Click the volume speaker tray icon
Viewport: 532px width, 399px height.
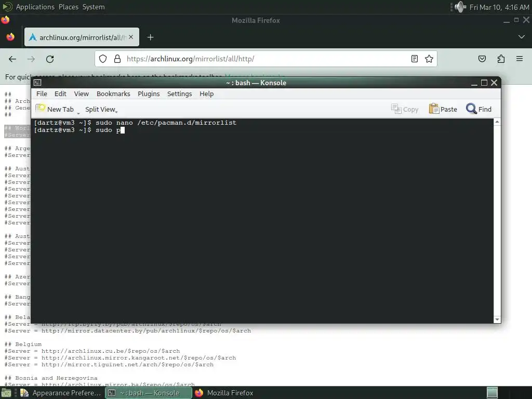[460, 7]
